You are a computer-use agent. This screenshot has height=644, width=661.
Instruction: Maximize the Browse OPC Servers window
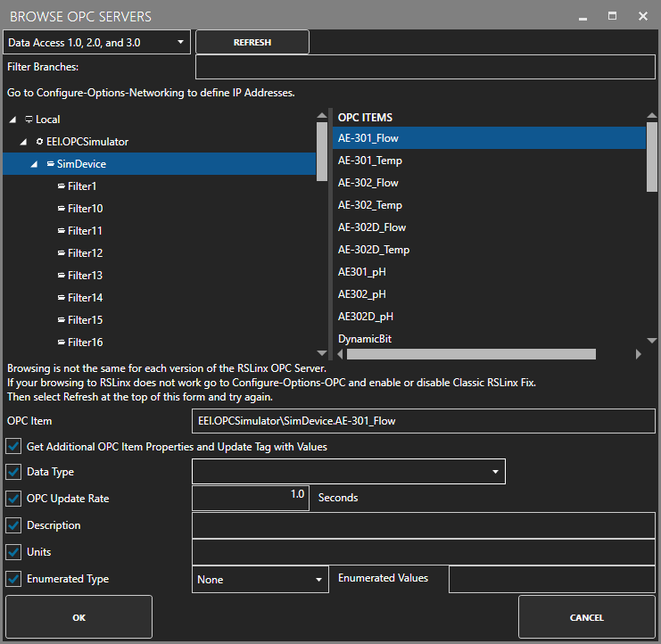point(613,16)
